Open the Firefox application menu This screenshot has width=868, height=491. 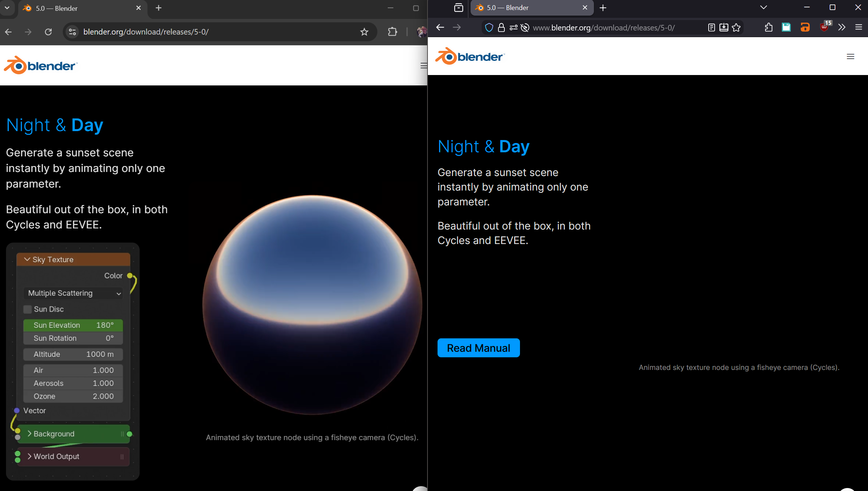[x=858, y=27]
